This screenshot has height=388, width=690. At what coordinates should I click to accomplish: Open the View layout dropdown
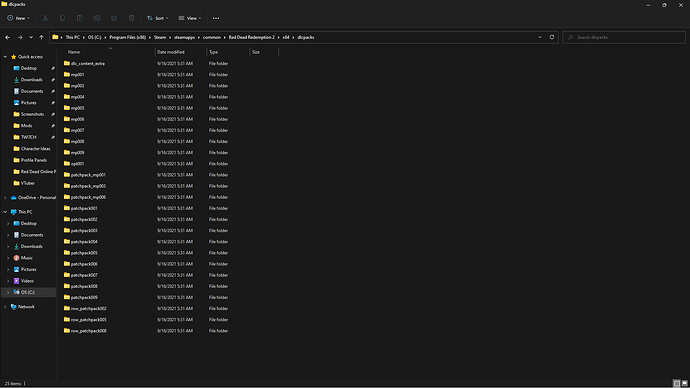190,18
